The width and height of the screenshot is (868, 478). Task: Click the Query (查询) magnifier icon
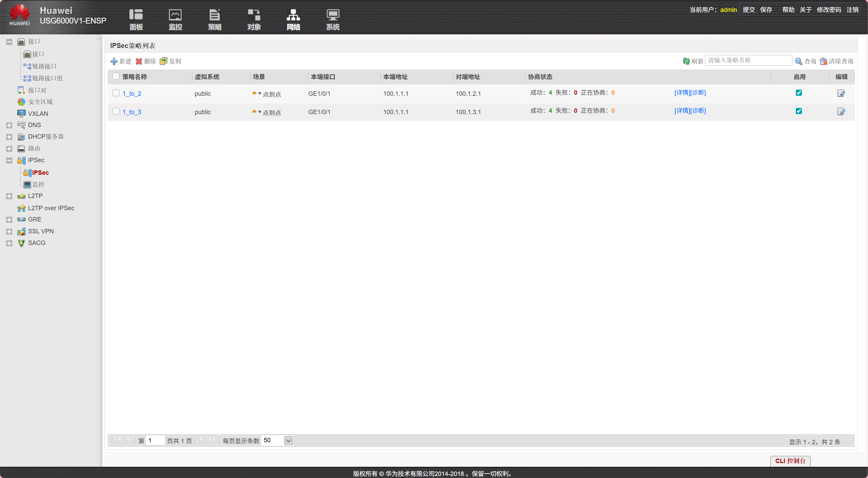(799, 61)
